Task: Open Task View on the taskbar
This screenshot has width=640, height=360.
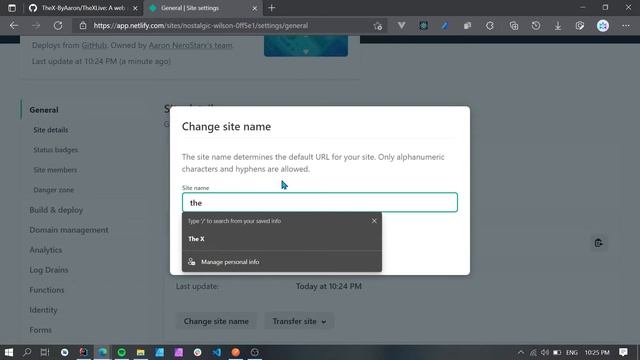Action: point(45,352)
